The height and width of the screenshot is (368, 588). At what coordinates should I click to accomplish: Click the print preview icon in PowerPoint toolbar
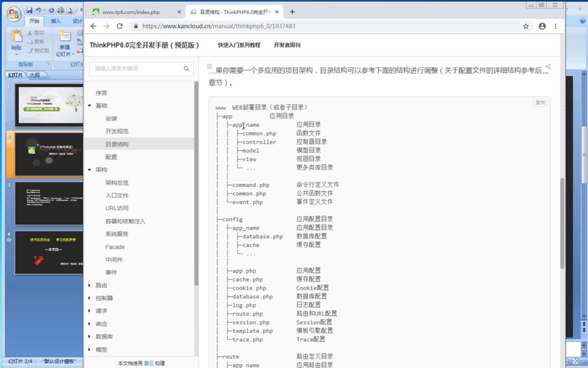tap(70, 10)
